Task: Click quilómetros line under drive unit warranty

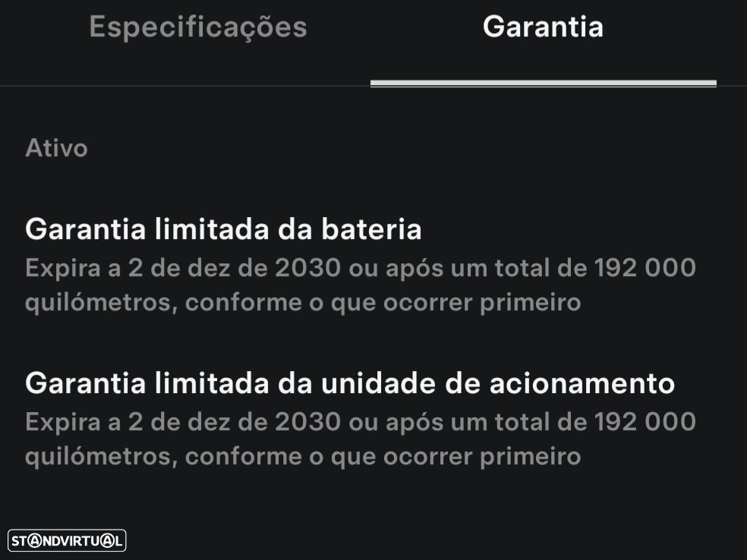Action: (303, 457)
